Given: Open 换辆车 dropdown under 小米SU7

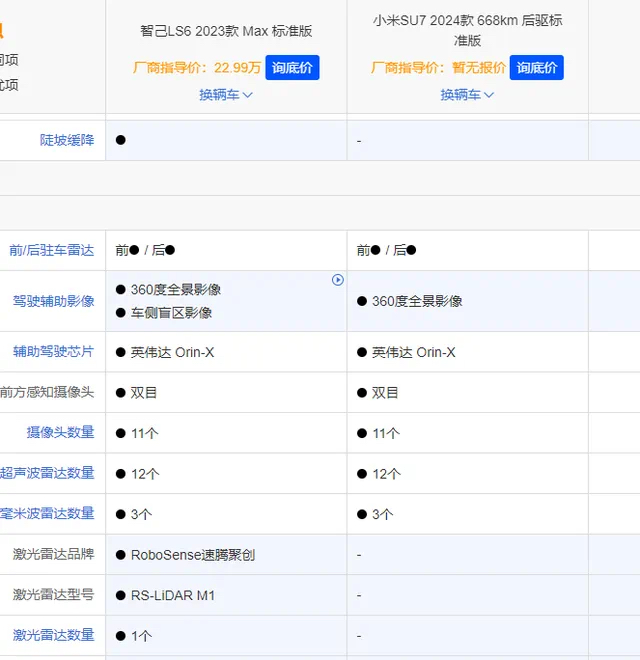Looking at the screenshot, I should tap(467, 95).
